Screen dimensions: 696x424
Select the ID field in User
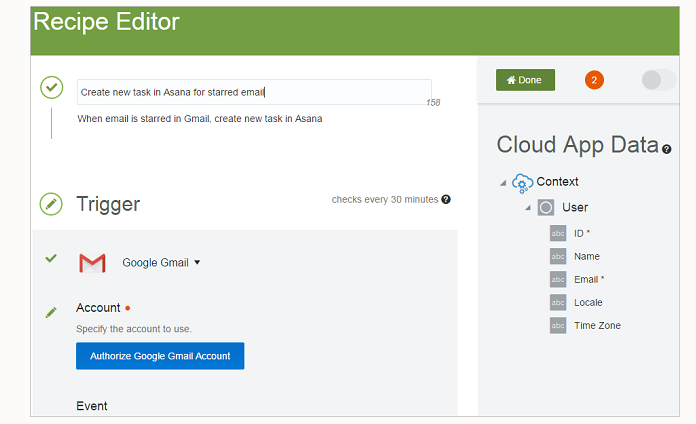pos(579,233)
